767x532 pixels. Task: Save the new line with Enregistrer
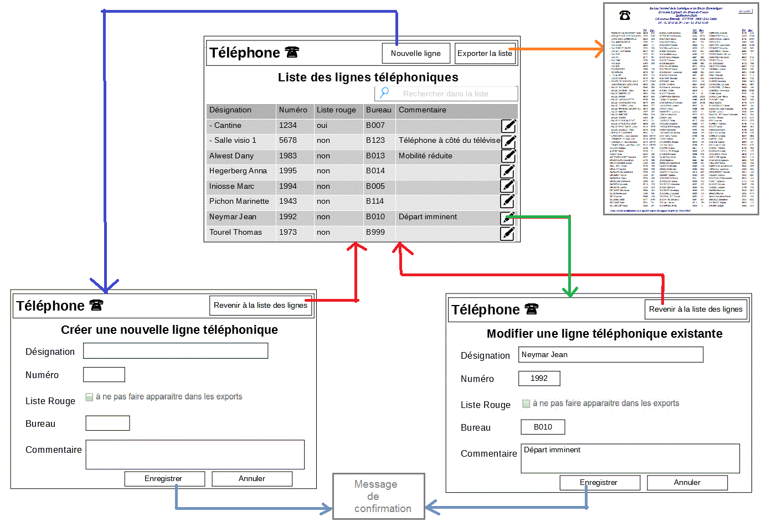165,478
